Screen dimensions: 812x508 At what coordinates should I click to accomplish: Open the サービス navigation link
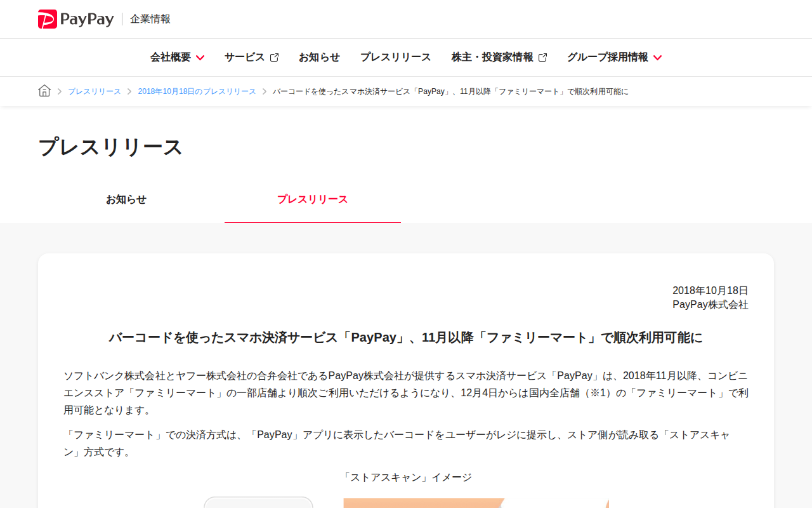coord(244,57)
